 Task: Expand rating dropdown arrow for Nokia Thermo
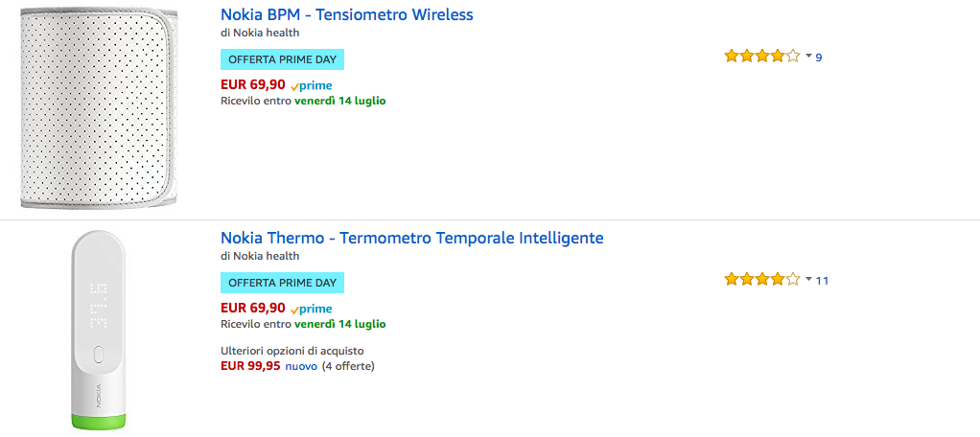(x=808, y=280)
